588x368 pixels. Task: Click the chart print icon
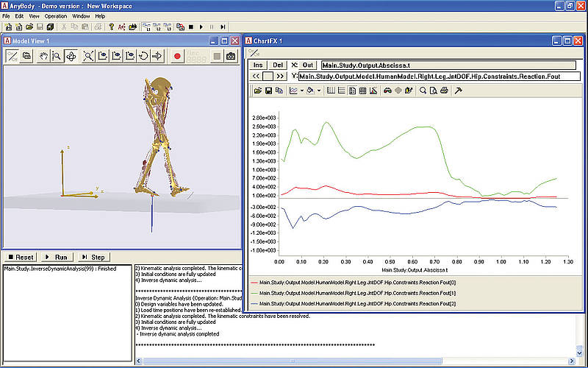tap(444, 91)
